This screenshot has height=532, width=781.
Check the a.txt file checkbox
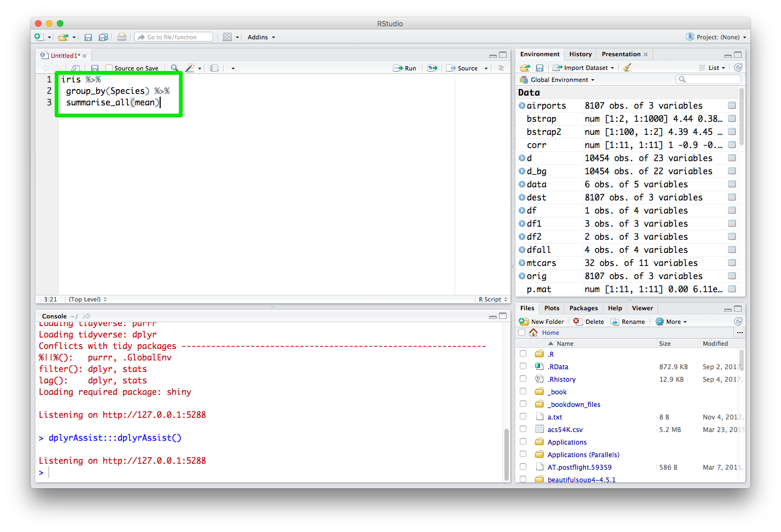(x=523, y=416)
